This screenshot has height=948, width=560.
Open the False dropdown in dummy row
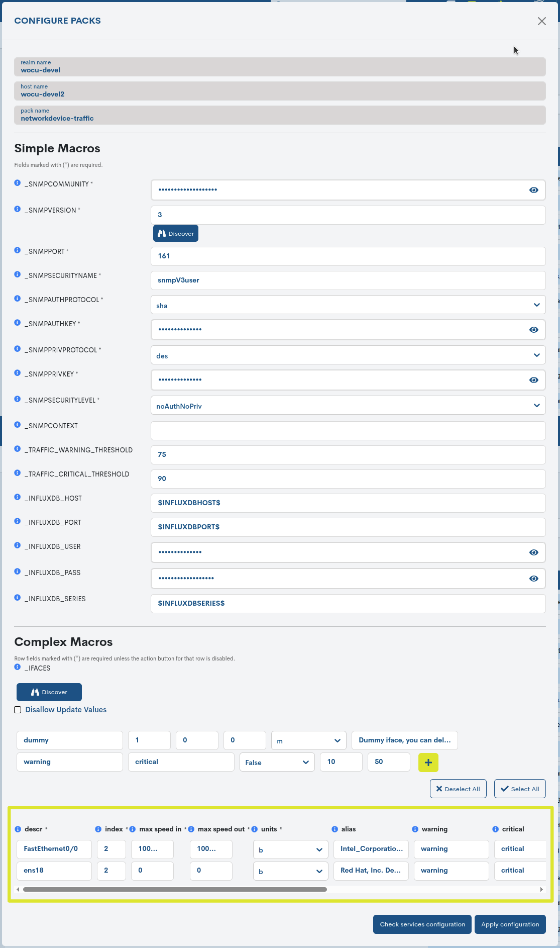[x=277, y=762]
